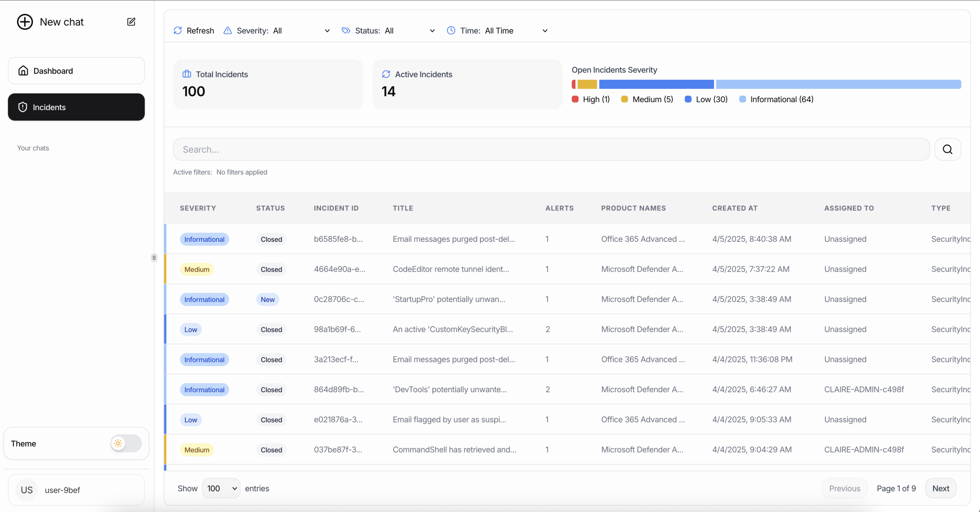Image resolution: width=980 pixels, height=512 pixels.
Task: Click the Time clock icon
Action: pyautogui.click(x=451, y=31)
